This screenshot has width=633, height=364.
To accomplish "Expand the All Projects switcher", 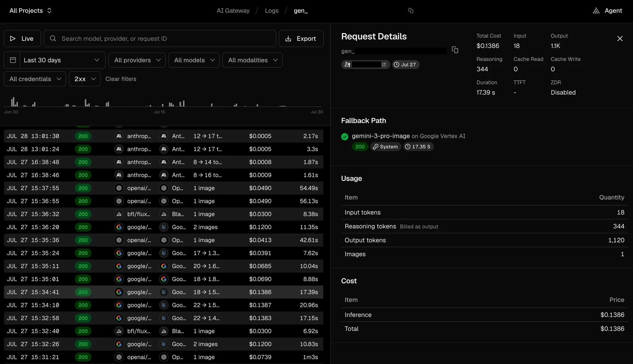I will tap(30, 10).
